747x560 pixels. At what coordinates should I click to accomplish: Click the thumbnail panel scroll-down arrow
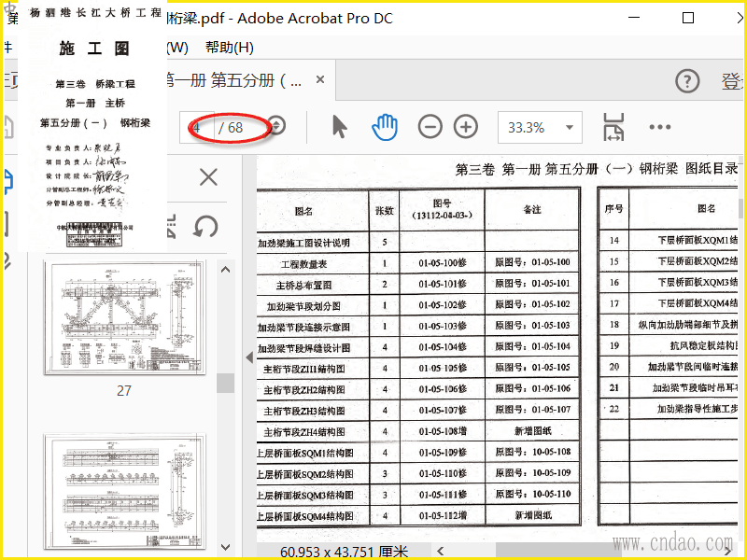(x=226, y=548)
